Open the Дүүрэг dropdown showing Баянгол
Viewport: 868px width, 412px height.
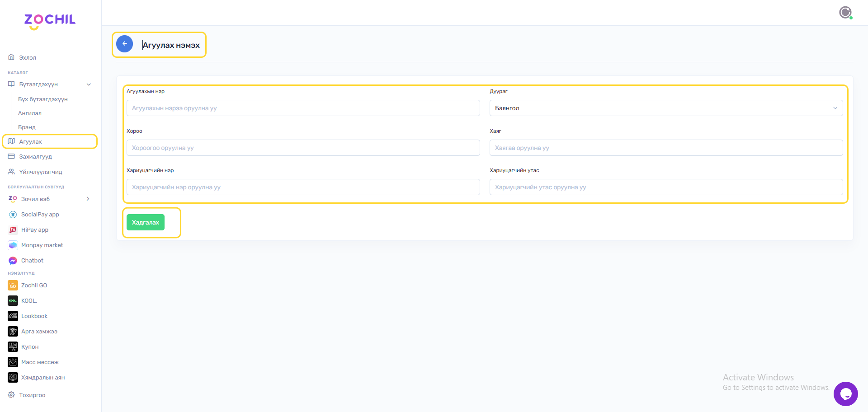pyautogui.click(x=665, y=108)
